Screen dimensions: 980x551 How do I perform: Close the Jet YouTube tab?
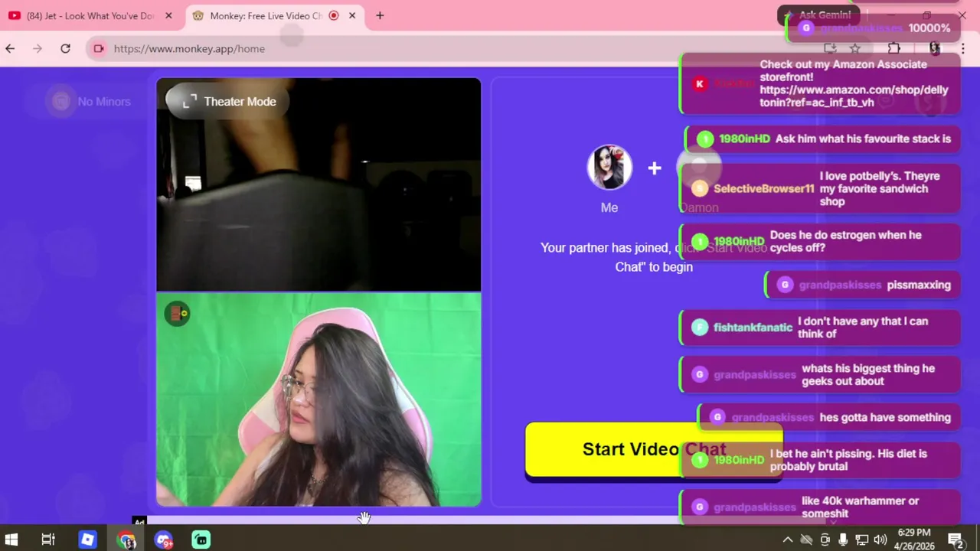point(168,15)
